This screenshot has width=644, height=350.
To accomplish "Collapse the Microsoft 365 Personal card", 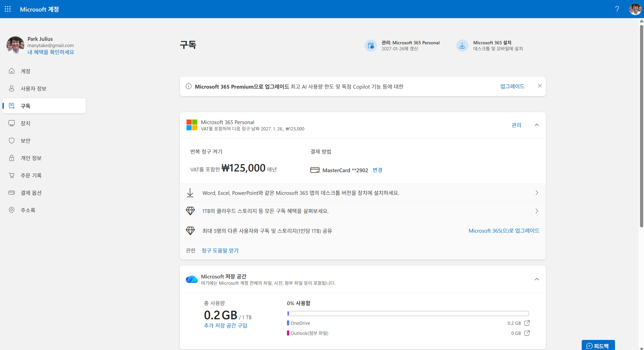I will click(537, 125).
